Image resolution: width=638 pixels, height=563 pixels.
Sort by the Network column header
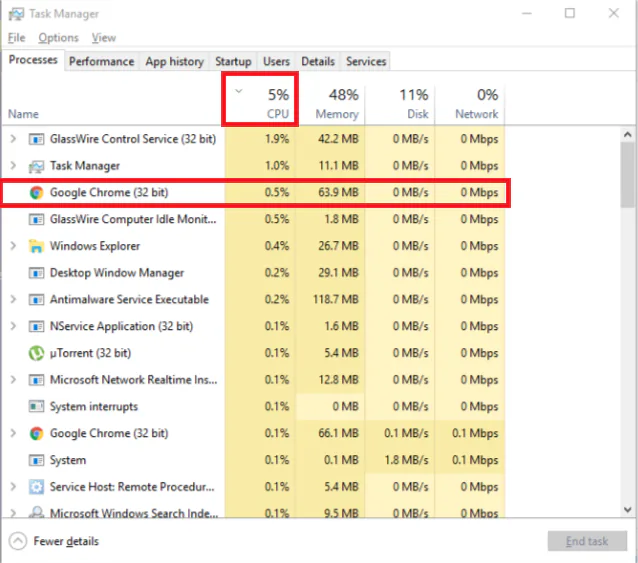coord(470,104)
